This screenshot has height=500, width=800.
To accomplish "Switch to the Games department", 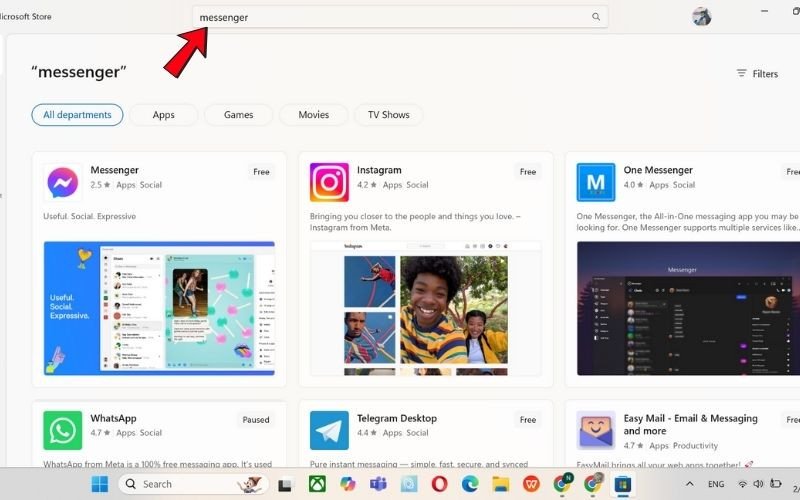I will (238, 115).
